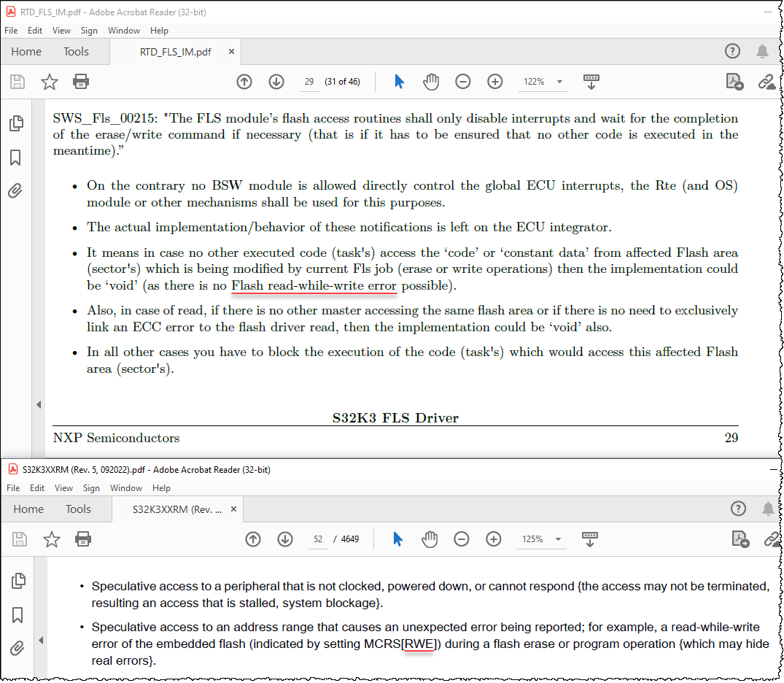The image size is (784, 683).
Task: Open the Share link icon in the toolbar
Action: [769, 82]
